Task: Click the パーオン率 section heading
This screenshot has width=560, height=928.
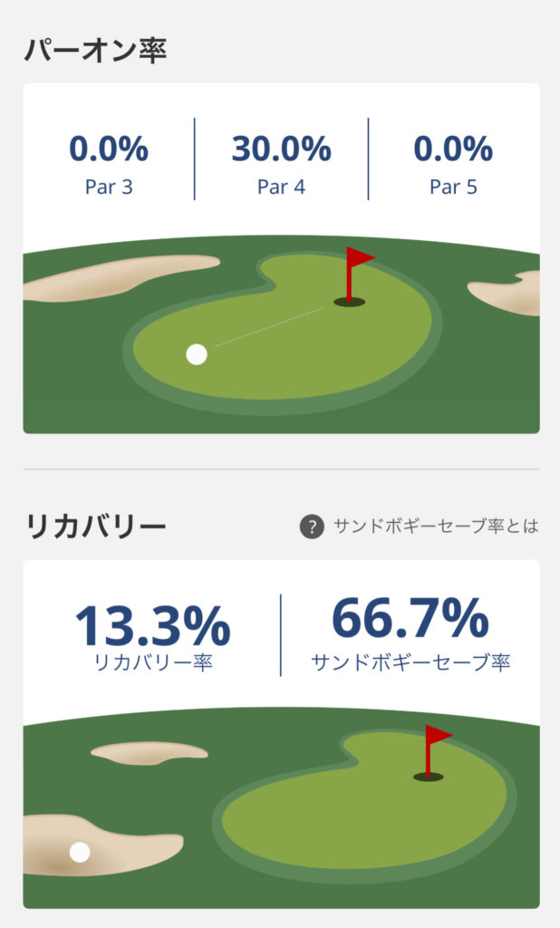Action: (95, 50)
